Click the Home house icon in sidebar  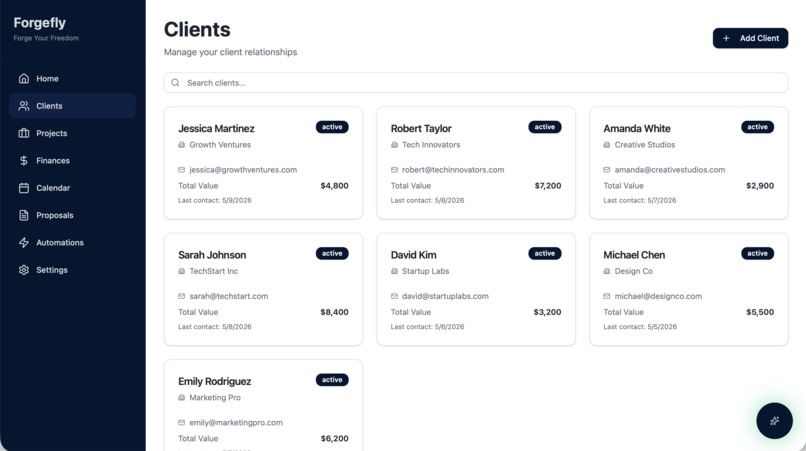pos(24,78)
